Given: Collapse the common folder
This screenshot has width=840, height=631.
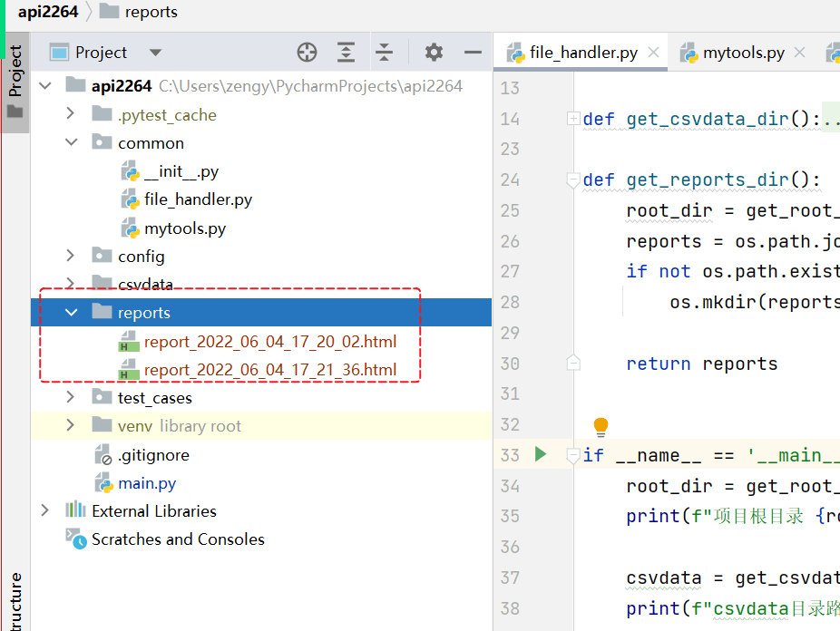Looking at the screenshot, I should (x=72, y=142).
